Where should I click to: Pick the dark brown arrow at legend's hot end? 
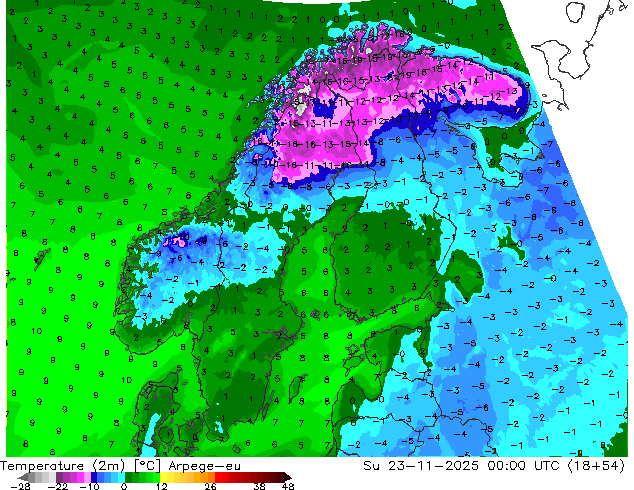(x=288, y=477)
